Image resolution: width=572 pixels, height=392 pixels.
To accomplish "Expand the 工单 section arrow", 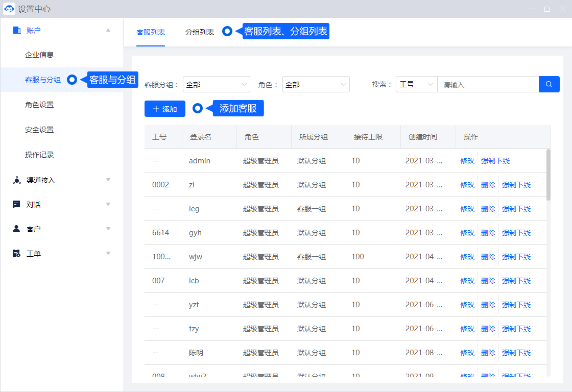I will pos(108,253).
